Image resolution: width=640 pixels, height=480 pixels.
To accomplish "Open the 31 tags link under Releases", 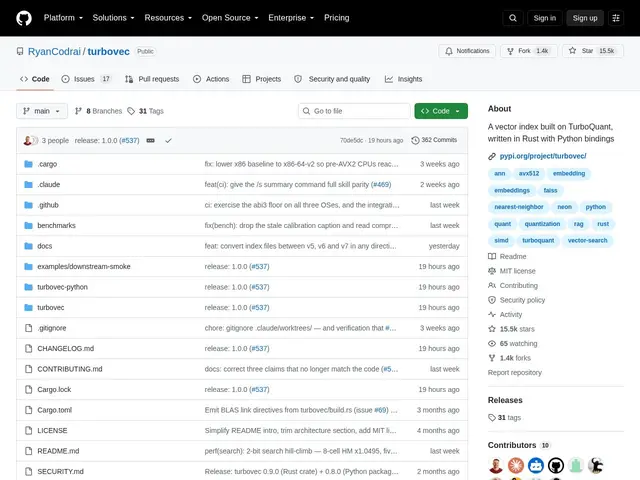I will (504, 418).
